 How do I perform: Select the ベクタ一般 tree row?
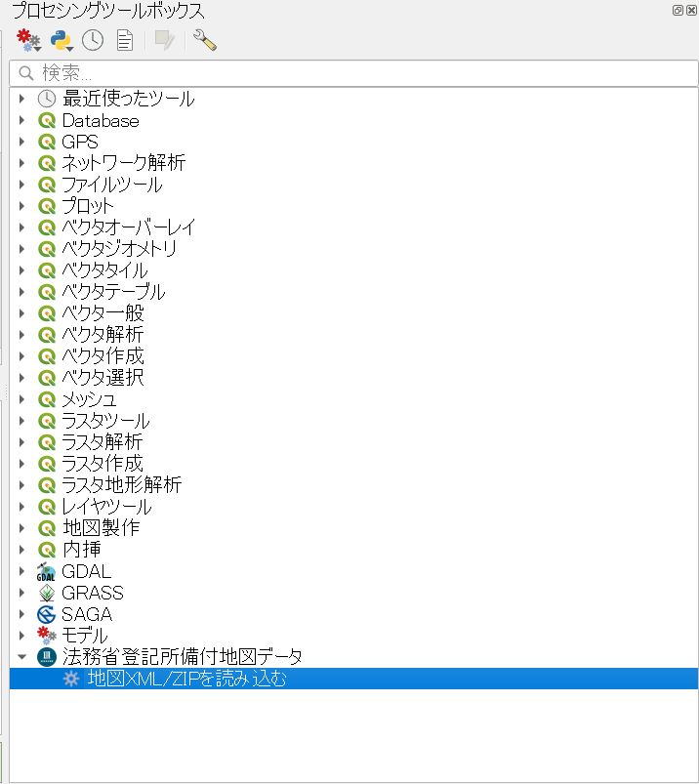[x=353, y=313]
